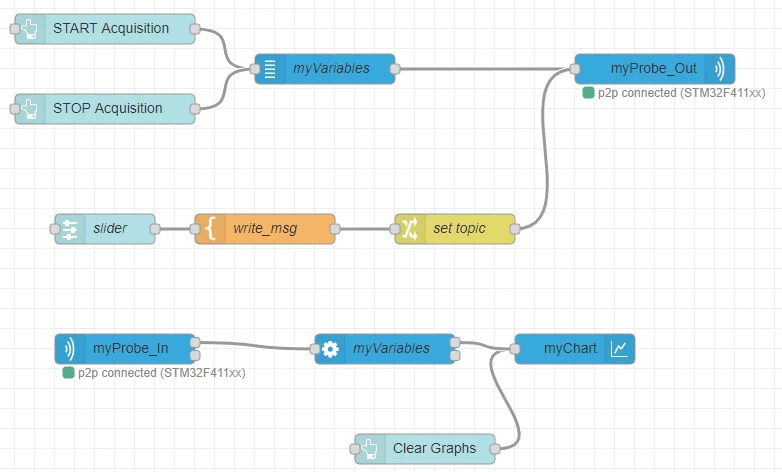Viewport: 782px width, 472px height.
Task: Select the wire from set topic to myProbe_Out
Action: pos(547,150)
